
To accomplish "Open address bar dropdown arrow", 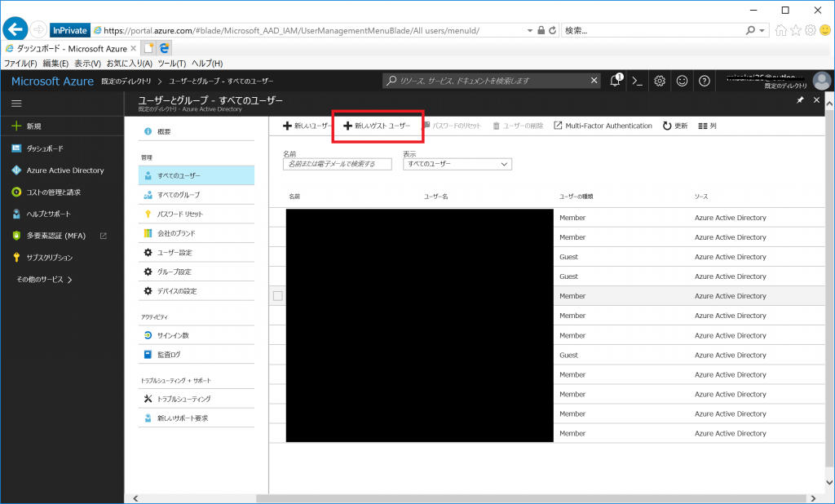I will click(529, 30).
